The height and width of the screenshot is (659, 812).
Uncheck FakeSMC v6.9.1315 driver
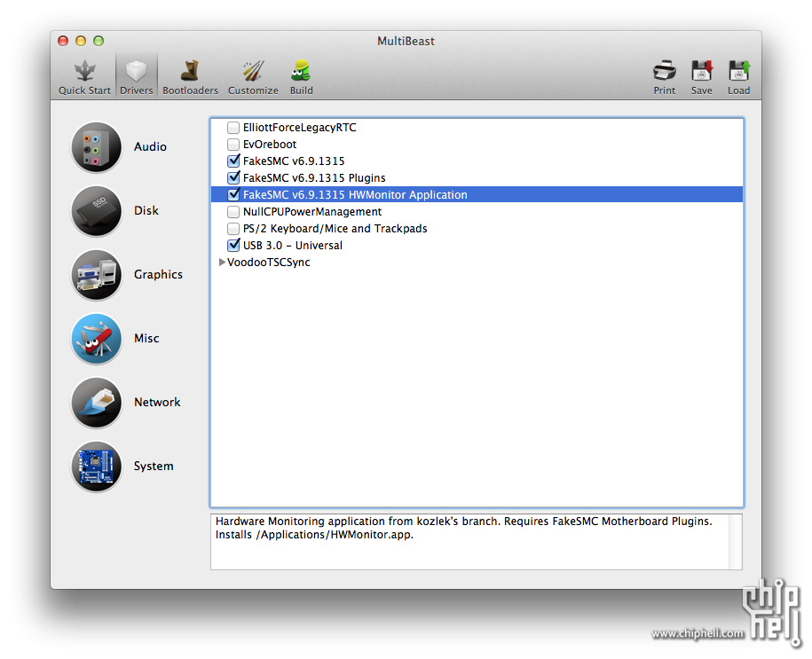[x=233, y=161]
